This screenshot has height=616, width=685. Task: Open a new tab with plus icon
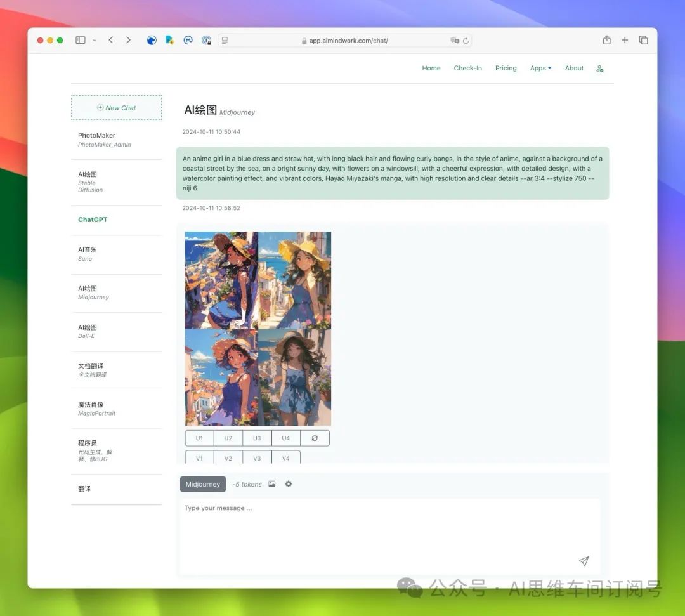pyautogui.click(x=625, y=40)
